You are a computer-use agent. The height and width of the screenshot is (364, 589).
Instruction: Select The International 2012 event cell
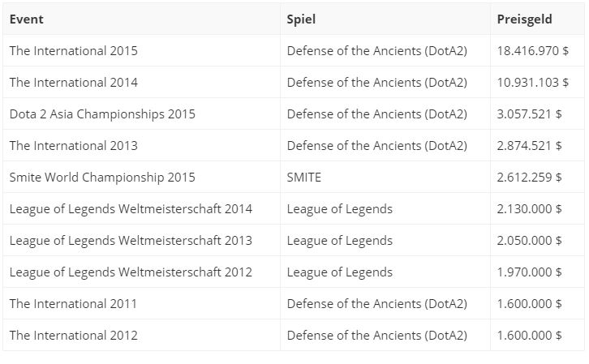[74, 335]
